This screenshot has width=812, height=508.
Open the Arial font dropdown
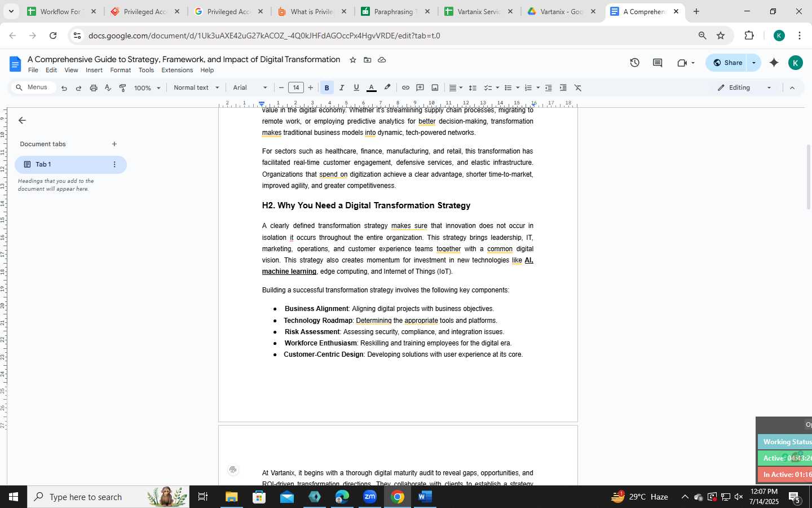(250, 87)
